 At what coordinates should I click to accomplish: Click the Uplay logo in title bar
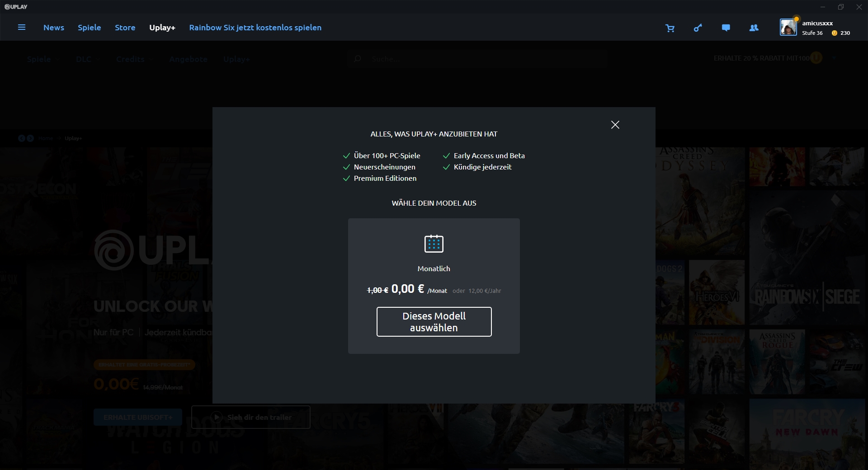pyautogui.click(x=16, y=7)
